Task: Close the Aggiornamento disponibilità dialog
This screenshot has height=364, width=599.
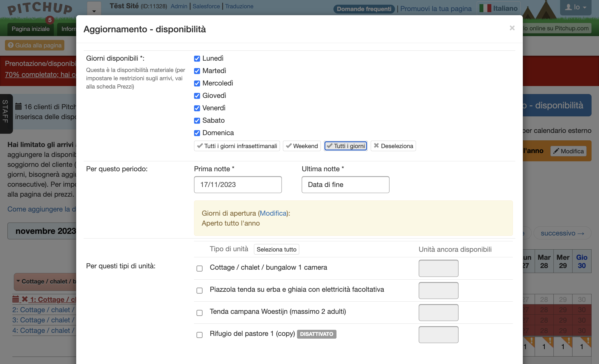Action: point(512,28)
